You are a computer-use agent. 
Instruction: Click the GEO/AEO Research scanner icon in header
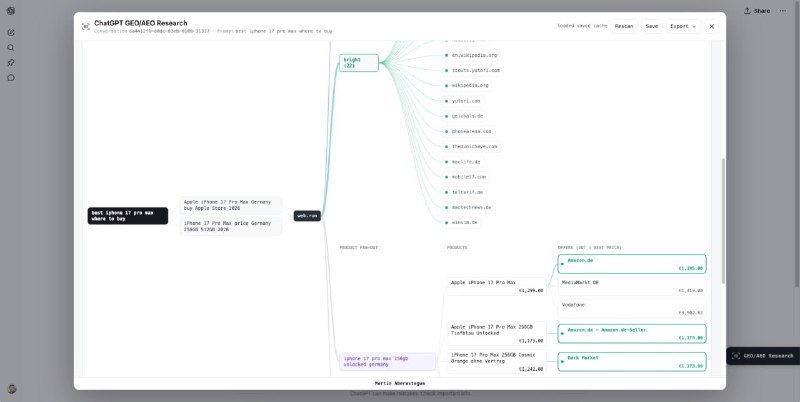coord(86,27)
